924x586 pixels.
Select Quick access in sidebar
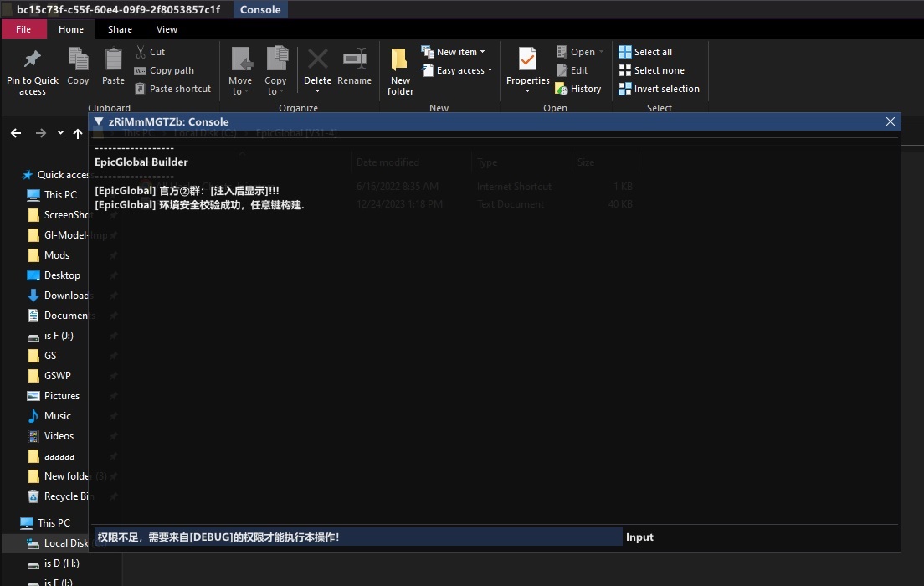coord(55,174)
